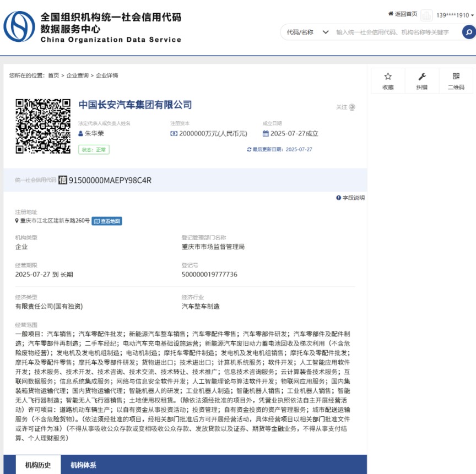This screenshot has height=474, width=476.
Task: Click company name 中国长安汽车集团有限公司
Action: 135,105
